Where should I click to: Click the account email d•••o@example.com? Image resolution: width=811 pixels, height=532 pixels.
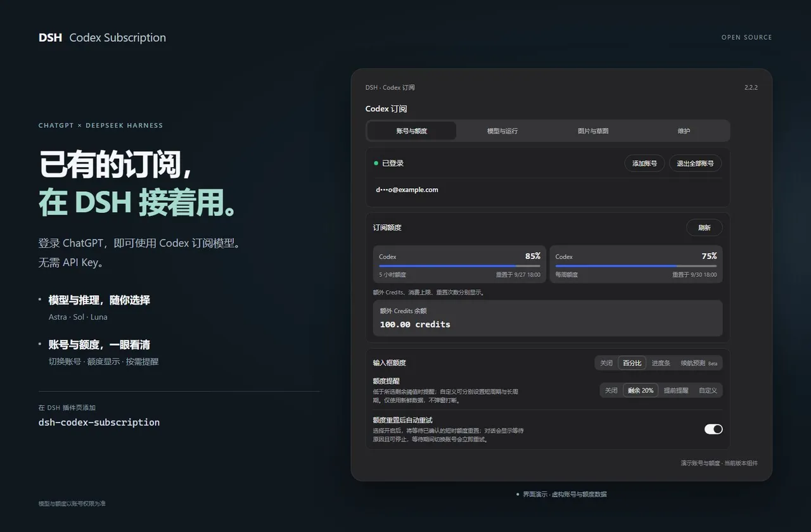[x=407, y=190]
